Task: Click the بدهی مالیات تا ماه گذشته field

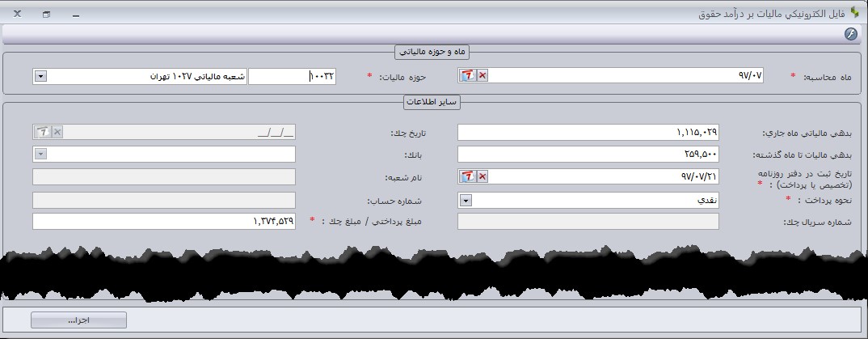Action: coord(588,155)
